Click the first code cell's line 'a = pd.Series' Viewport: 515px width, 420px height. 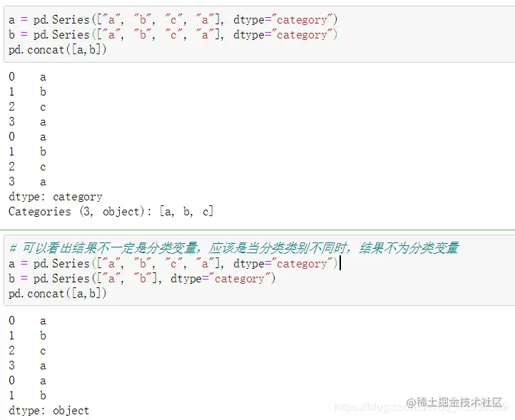coord(173,20)
